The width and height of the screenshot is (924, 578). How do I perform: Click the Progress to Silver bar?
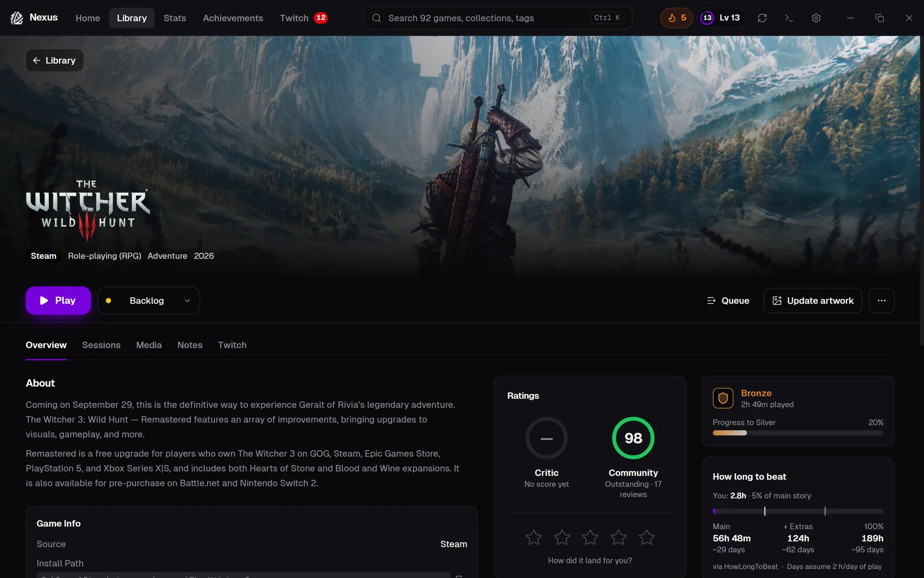pyautogui.click(x=798, y=433)
